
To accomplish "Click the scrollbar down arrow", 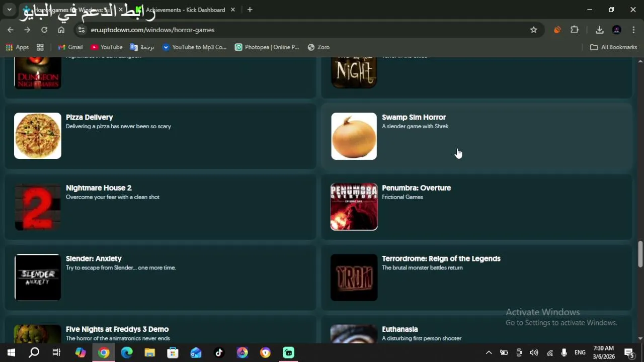I will [640, 338].
